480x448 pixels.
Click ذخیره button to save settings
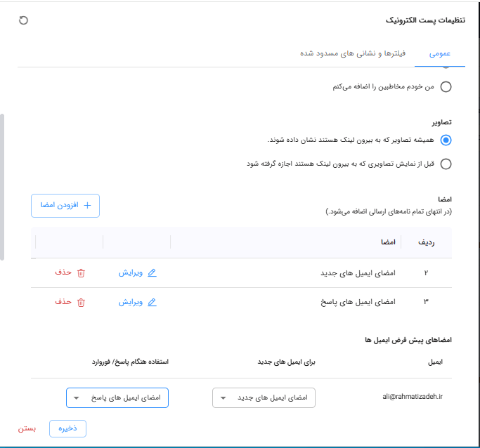pos(67,428)
